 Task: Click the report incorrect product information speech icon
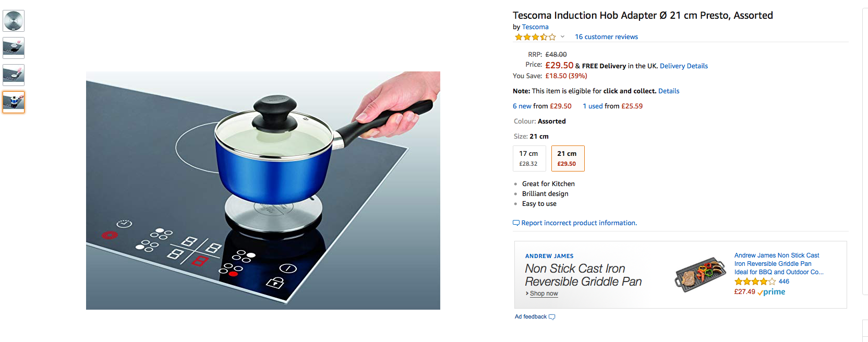(516, 223)
